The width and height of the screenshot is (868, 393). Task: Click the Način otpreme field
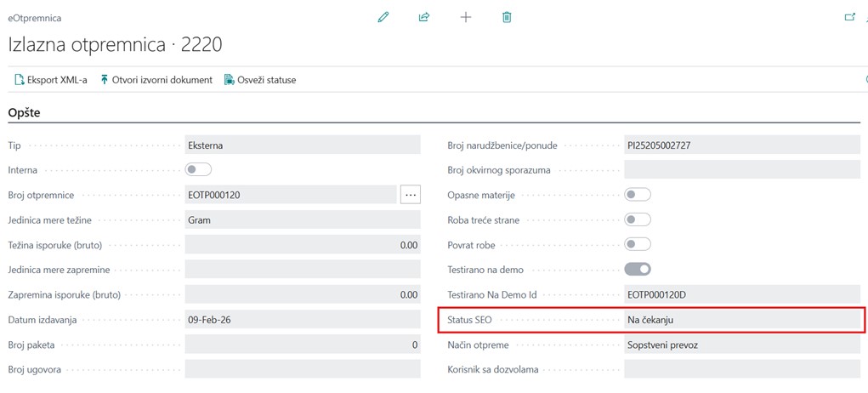[741, 345]
